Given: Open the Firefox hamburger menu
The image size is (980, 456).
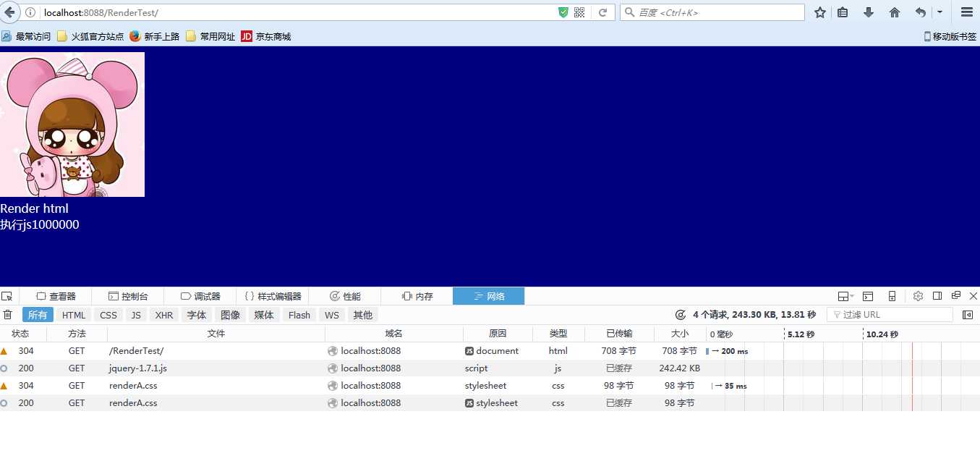Looking at the screenshot, I should [967, 12].
